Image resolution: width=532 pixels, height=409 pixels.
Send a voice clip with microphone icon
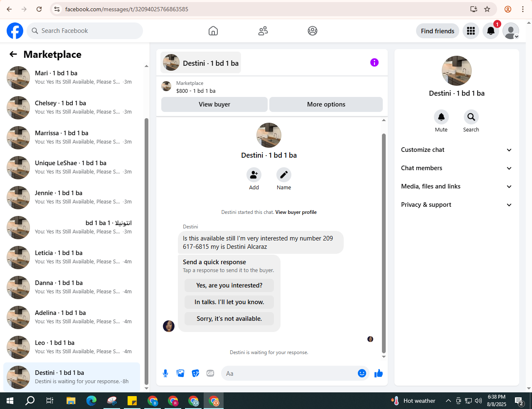pyautogui.click(x=165, y=373)
